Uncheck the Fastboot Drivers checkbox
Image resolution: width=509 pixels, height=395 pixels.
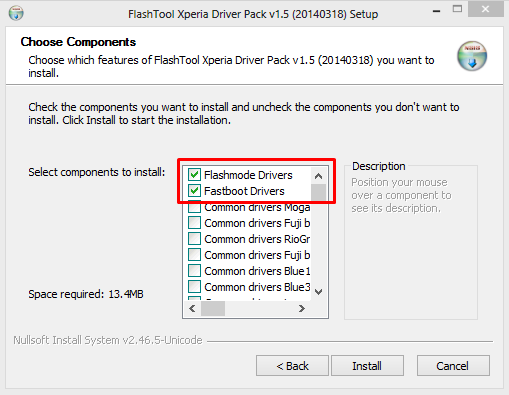(x=194, y=191)
